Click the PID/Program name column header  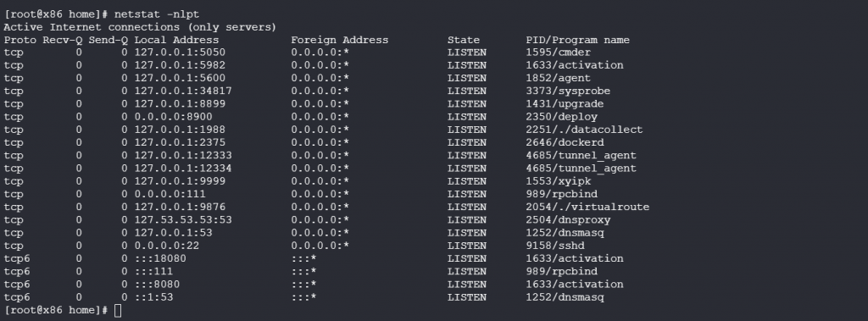577,40
